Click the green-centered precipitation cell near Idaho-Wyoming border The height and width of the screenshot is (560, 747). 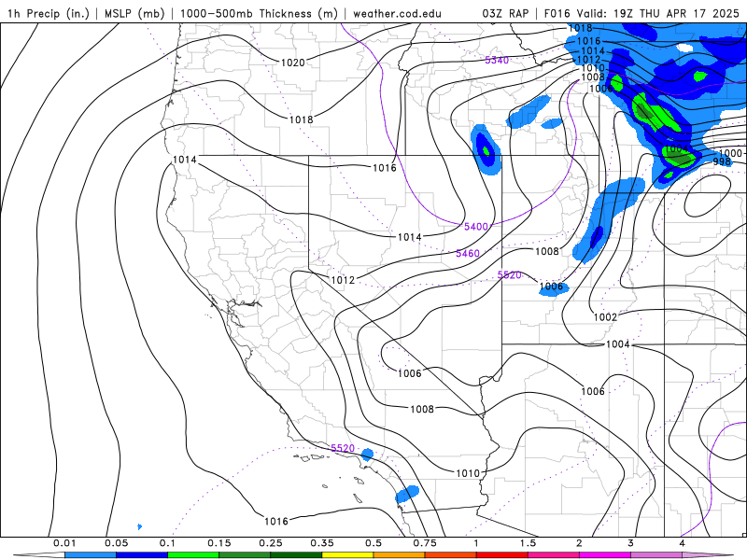(486, 150)
